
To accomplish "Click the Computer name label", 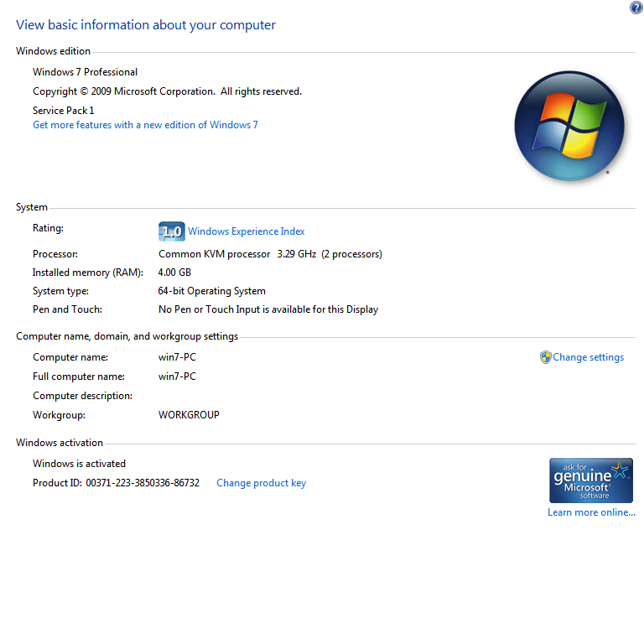I will [70, 357].
